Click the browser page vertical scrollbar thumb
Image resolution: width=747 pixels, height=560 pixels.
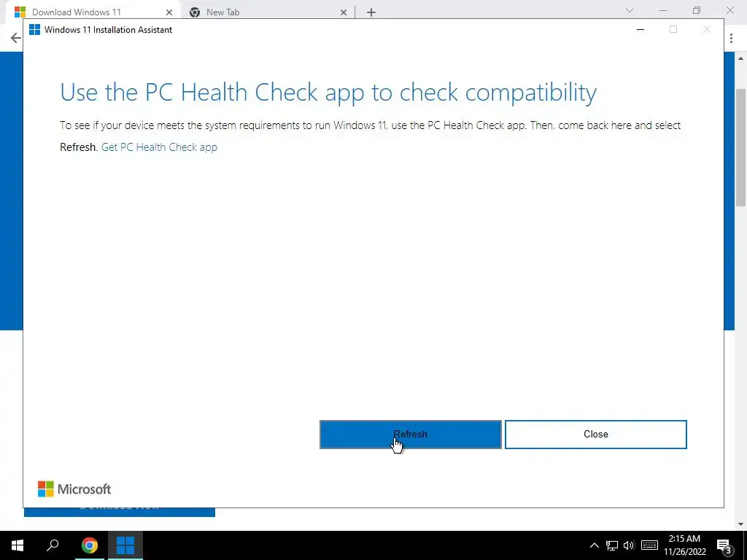tap(740, 147)
